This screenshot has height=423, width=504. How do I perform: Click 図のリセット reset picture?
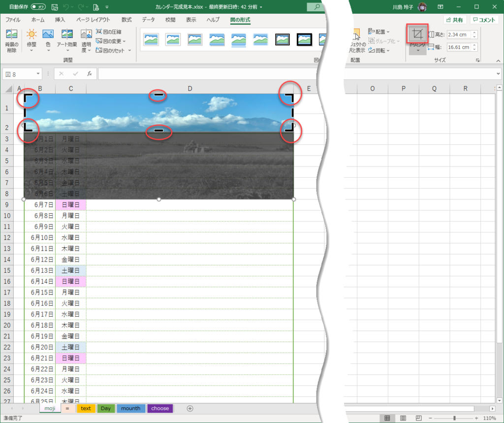pyautogui.click(x=113, y=51)
